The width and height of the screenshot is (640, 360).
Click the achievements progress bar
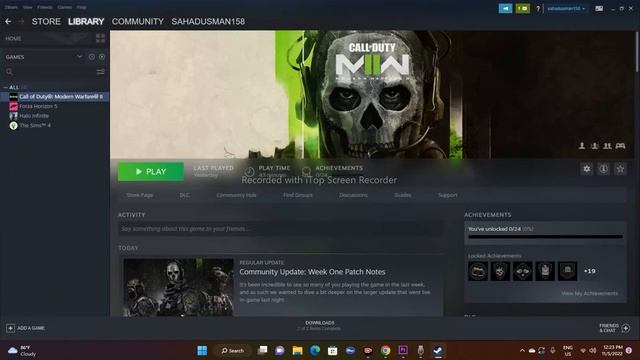click(x=545, y=236)
